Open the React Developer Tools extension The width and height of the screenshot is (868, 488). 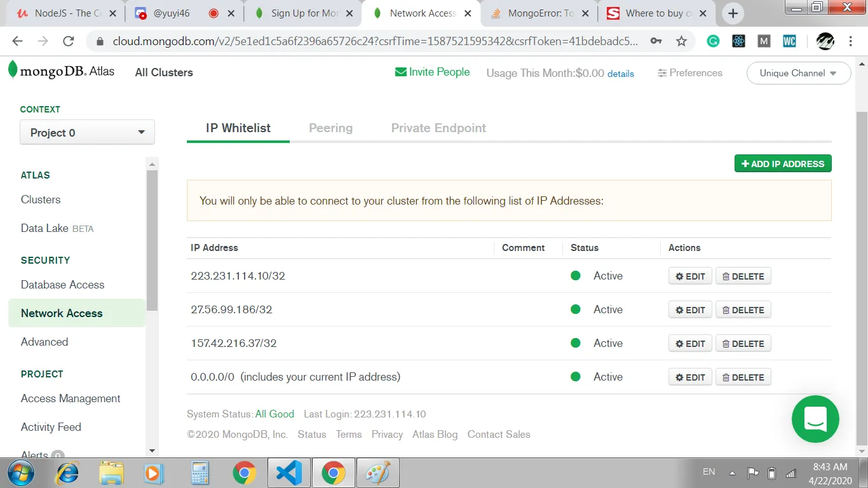click(738, 41)
